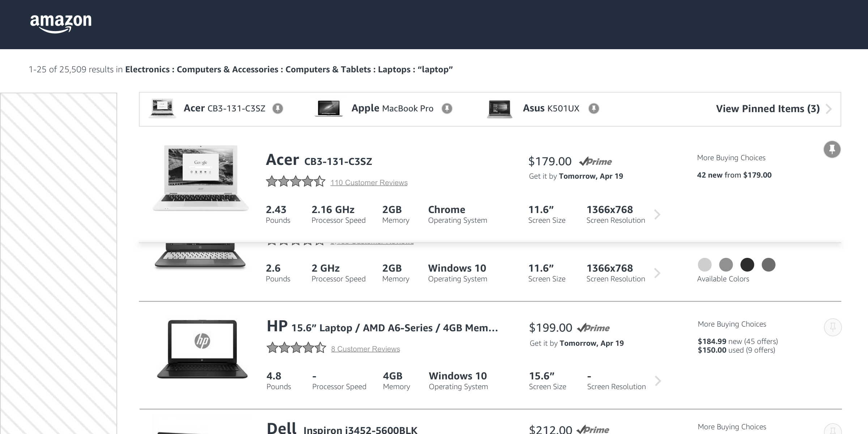Open Acer CB3-131-C3SZ product title

tap(319, 160)
